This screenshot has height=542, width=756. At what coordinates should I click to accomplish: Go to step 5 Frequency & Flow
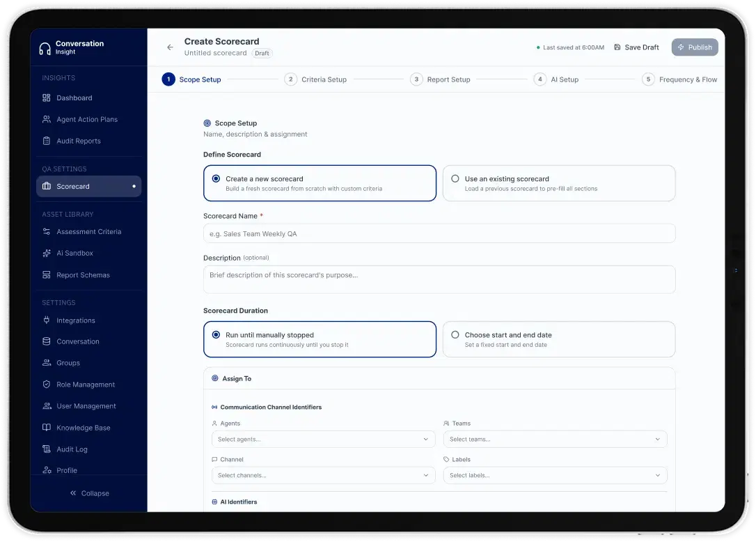pos(679,79)
